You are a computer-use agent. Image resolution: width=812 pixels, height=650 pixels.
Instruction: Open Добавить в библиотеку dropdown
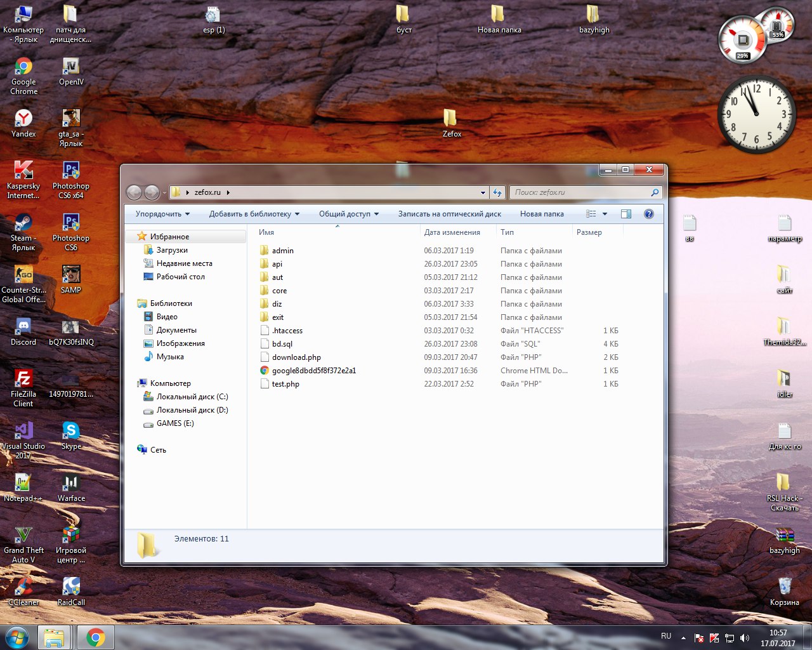254,214
